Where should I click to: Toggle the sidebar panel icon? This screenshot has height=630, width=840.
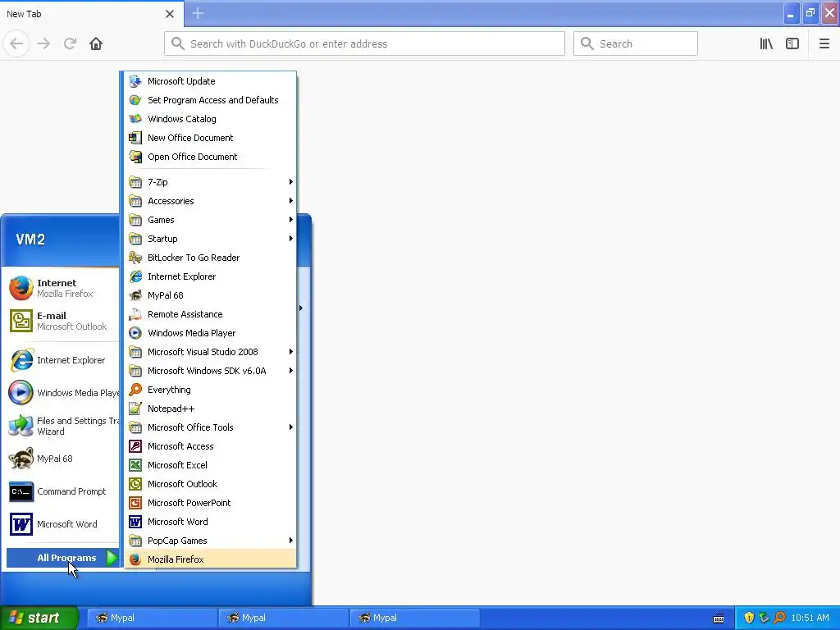point(792,43)
